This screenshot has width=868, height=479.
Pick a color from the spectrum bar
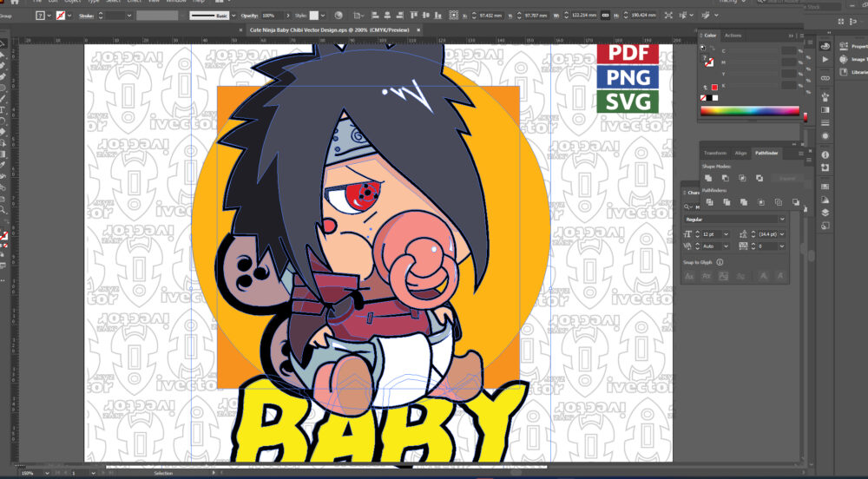[750, 110]
